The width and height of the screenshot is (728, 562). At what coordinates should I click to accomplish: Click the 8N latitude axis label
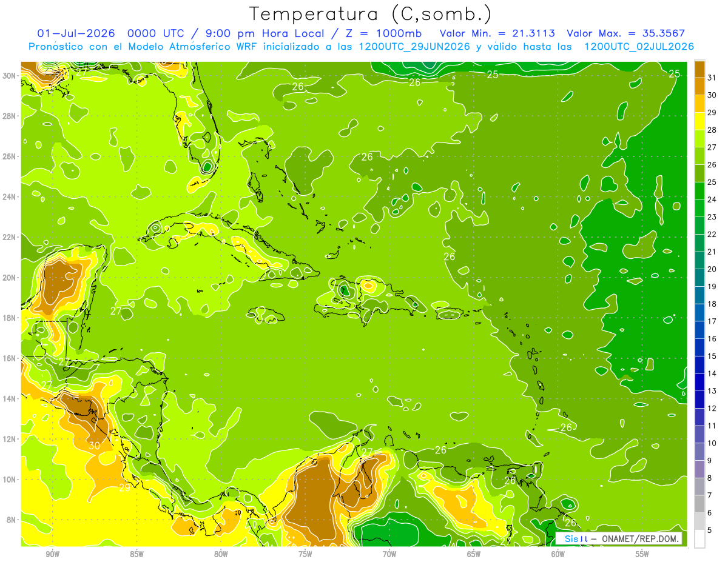pyautogui.click(x=12, y=520)
